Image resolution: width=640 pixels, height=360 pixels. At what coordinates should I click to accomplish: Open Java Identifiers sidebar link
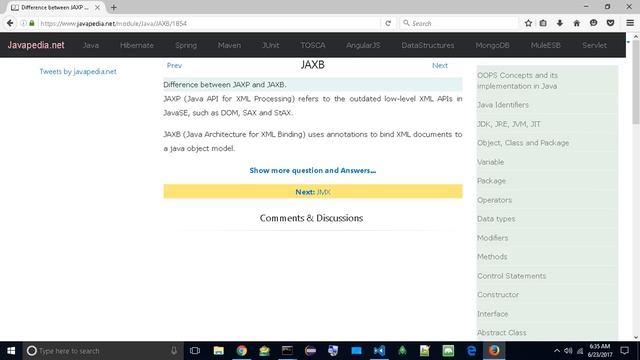tap(503, 105)
